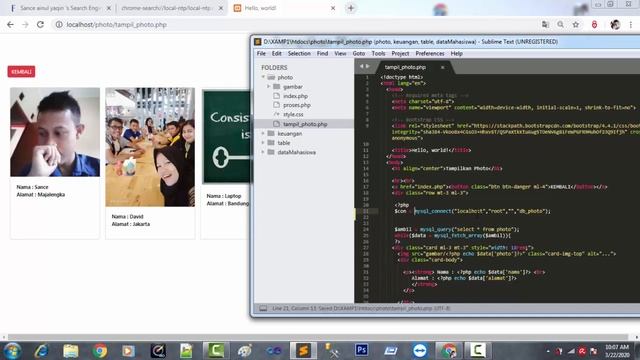Open the File menu in Sublime Text
640x360 pixels.
click(261, 53)
